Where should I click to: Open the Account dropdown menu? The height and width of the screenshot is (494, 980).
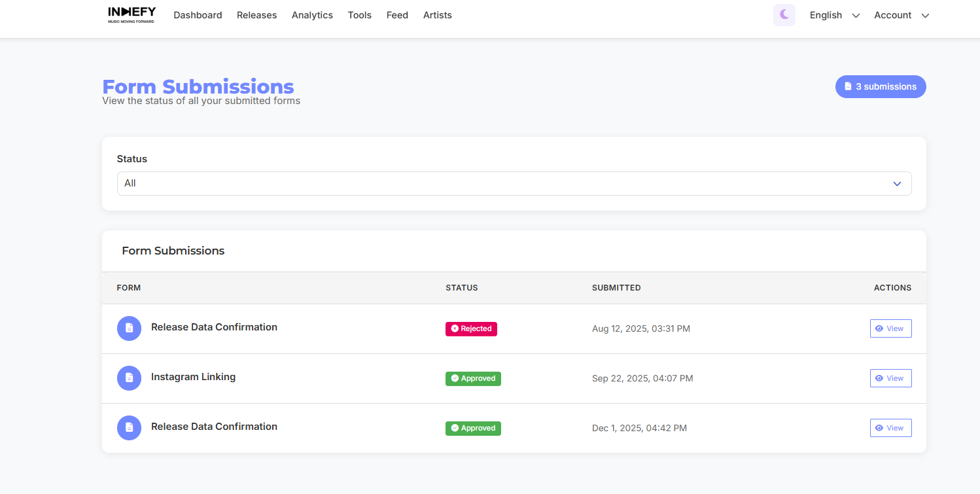(901, 15)
